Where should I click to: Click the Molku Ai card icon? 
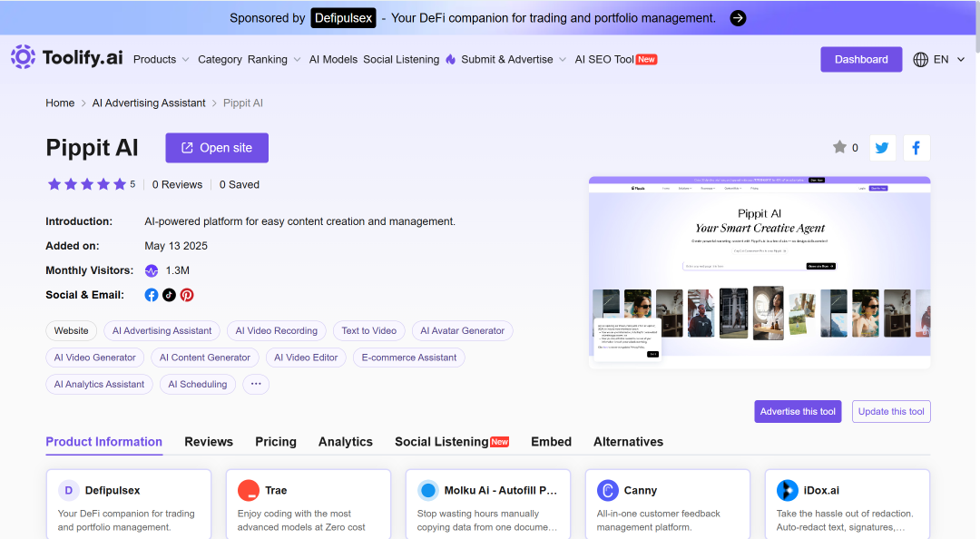pyautogui.click(x=428, y=490)
